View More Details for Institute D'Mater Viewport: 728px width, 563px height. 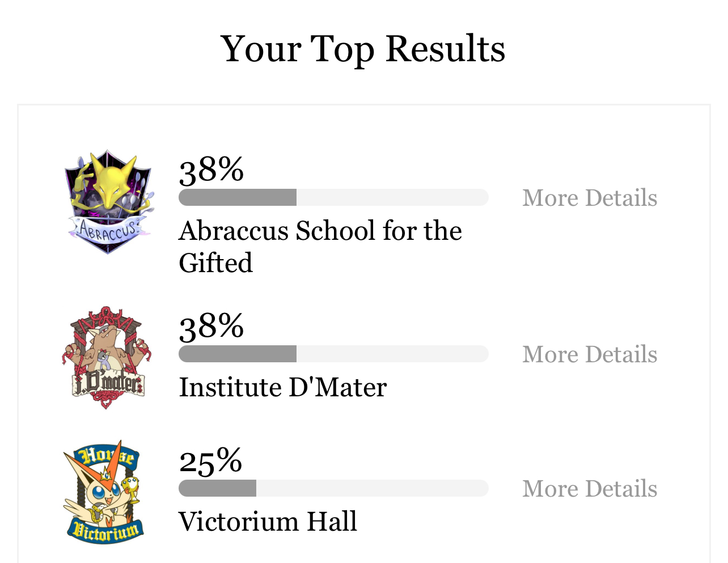tap(590, 354)
